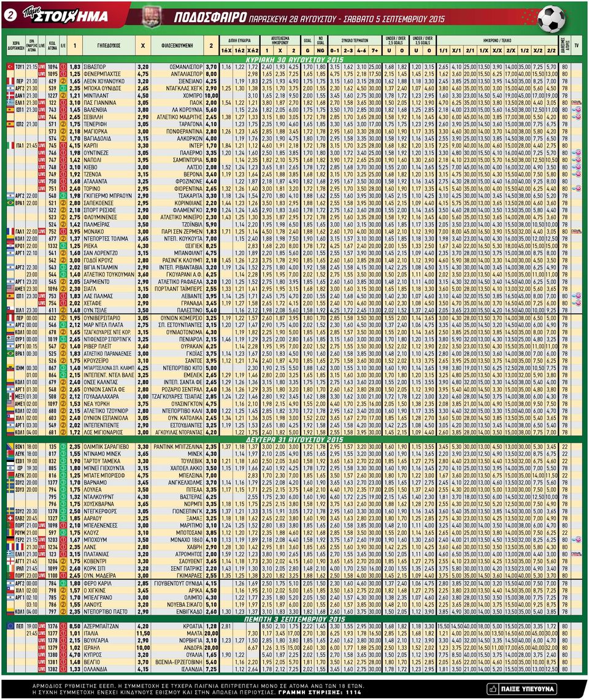Click the LIVE badge for match 1382 ΟΛΛΑΝΔΙΑ
The image size is (589, 700).
[42, 669]
